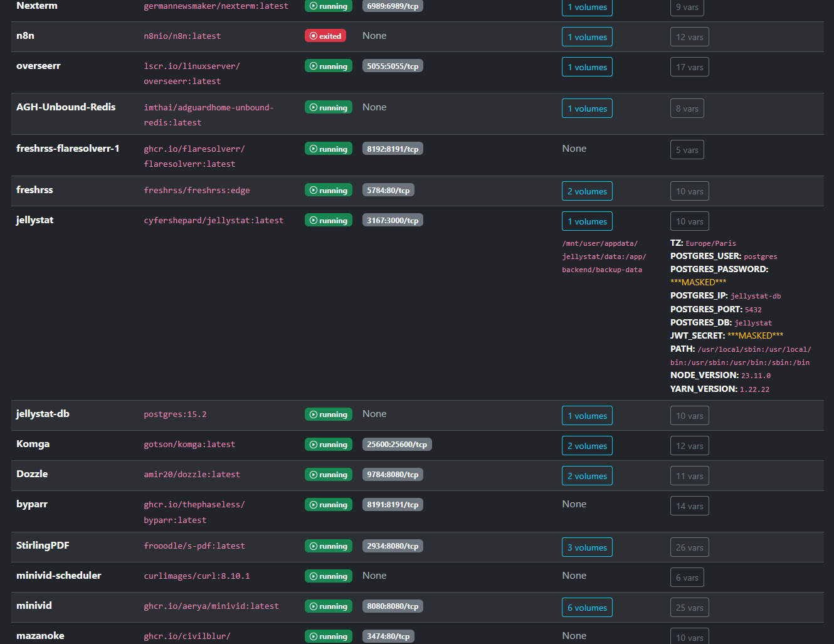Click byparr's running status badge
The width and height of the screenshot is (834, 644).
[329, 504]
